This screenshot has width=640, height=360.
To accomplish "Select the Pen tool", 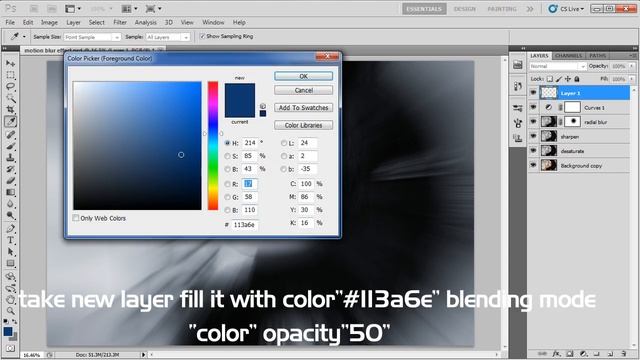I will tap(11, 228).
